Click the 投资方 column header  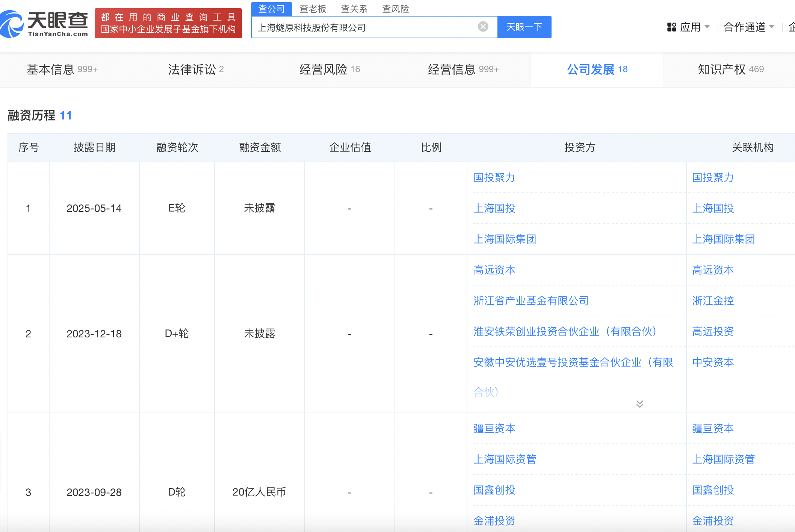[x=580, y=147]
